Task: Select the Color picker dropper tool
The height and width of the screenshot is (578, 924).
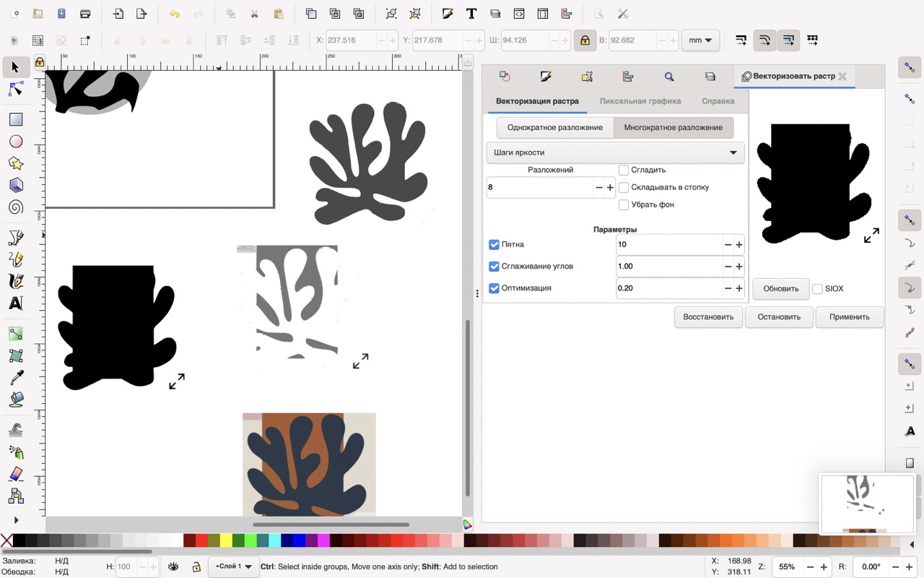Action: click(15, 377)
